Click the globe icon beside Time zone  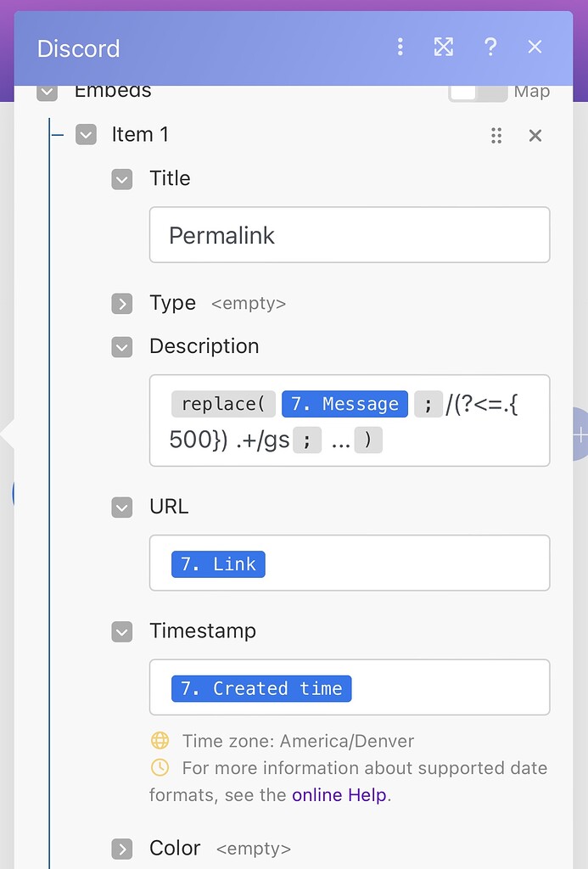click(160, 741)
